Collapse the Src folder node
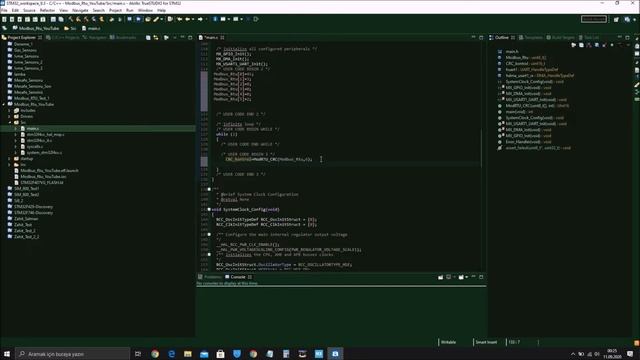The width and height of the screenshot is (640, 360). click(x=9, y=122)
